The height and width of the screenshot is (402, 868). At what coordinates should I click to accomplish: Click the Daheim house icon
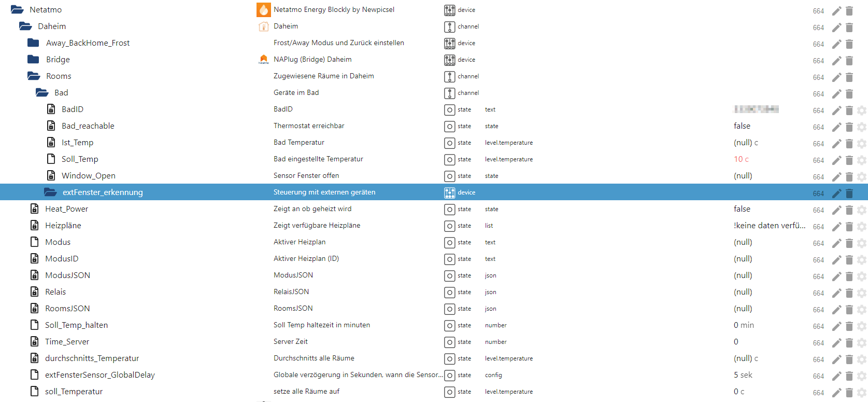click(x=264, y=26)
